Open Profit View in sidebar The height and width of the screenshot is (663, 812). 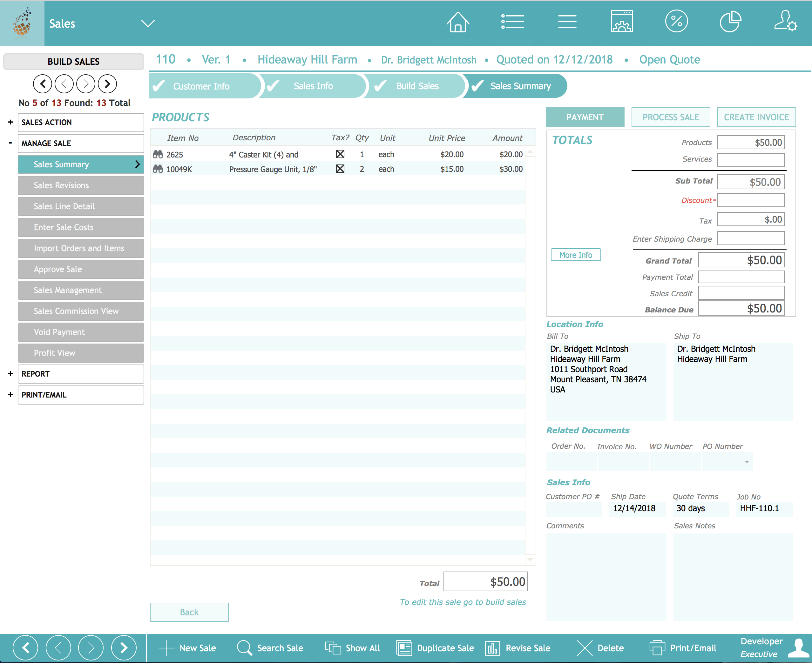pyautogui.click(x=81, y=353)
